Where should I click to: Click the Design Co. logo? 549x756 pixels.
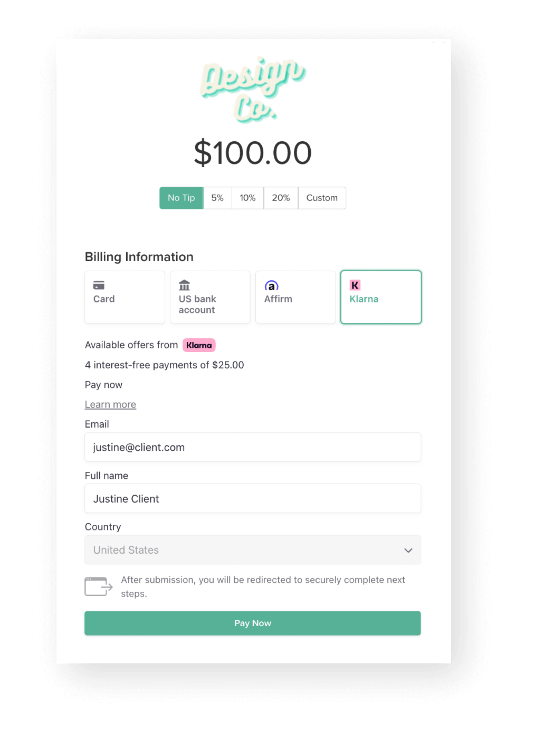(253, 89)
